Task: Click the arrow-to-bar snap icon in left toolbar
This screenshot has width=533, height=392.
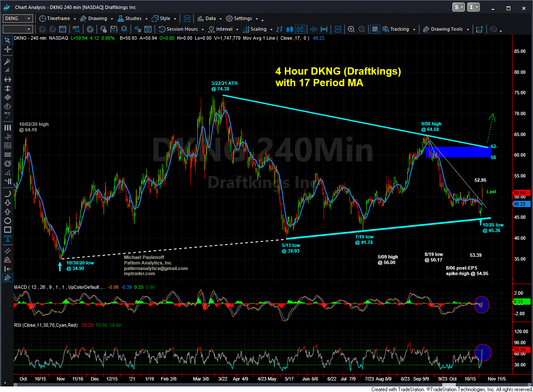Action: 7,268
